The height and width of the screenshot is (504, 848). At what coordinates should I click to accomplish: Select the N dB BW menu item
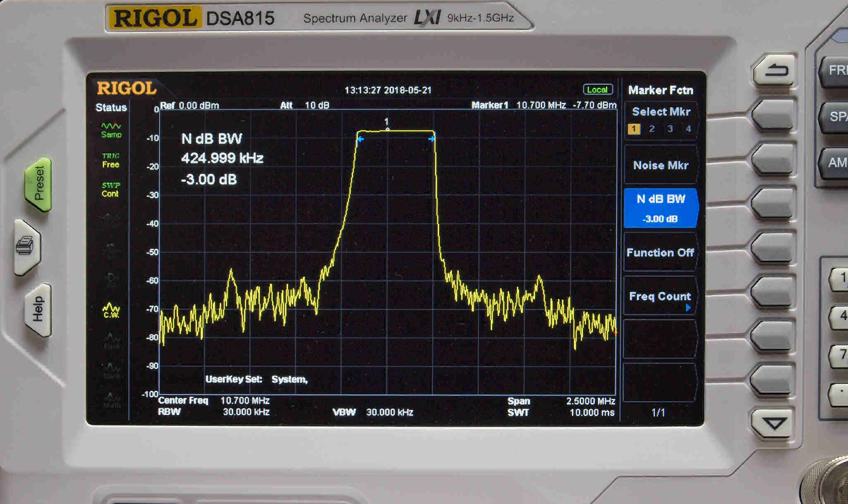pos(660,208)
